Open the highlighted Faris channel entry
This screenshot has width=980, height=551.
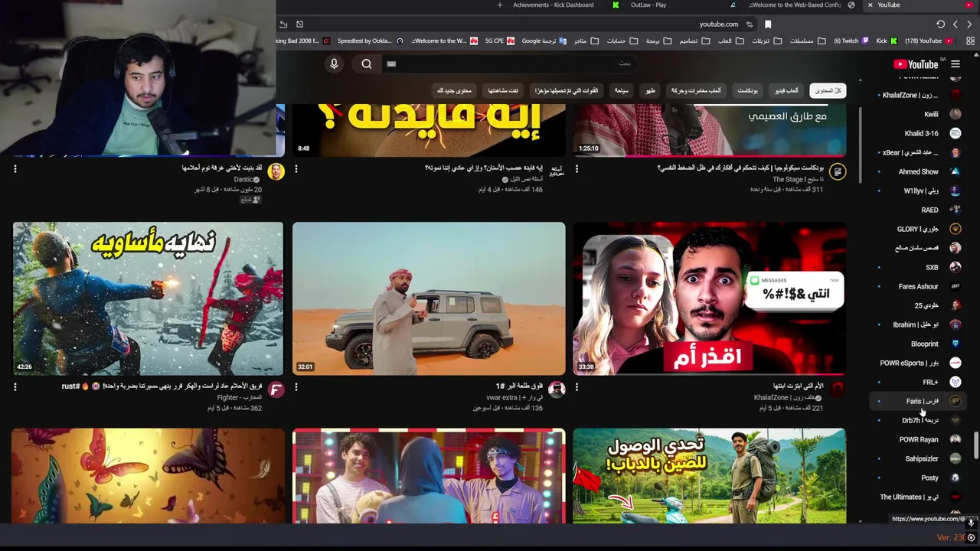click(919, 401)
